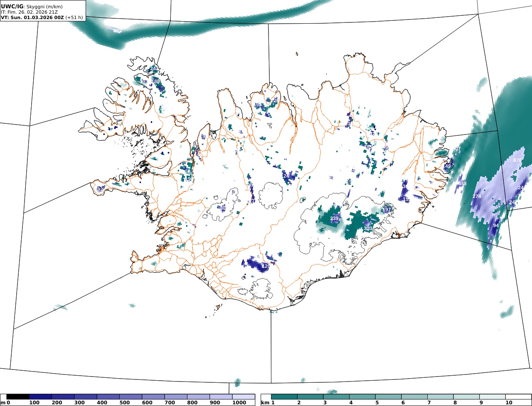Image resolution: width=532 pixels, height=406 pixels.
Task: Click the '303' visibility value label
Action: coord(368,229)
